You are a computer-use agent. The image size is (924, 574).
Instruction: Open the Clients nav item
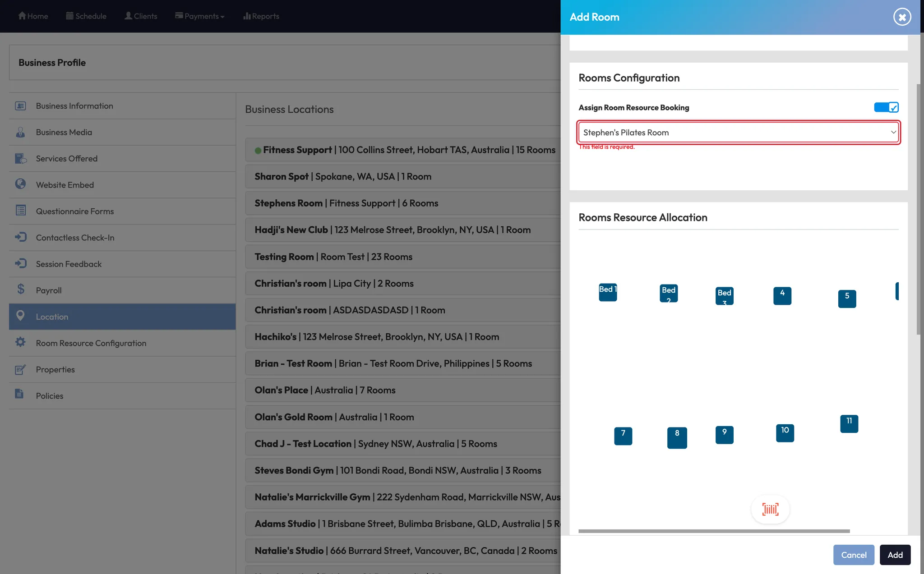141,16
